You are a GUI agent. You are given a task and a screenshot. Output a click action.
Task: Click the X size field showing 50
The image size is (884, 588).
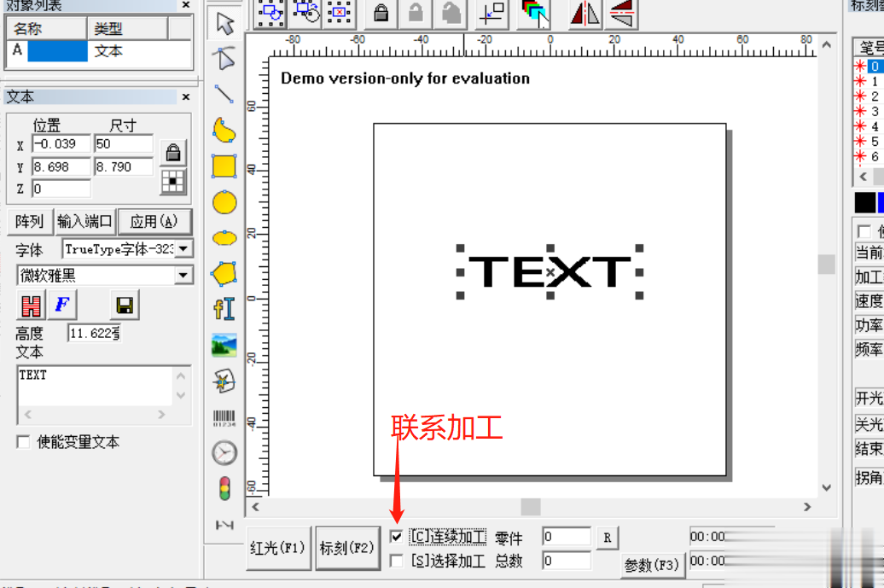tap(124, 143)
